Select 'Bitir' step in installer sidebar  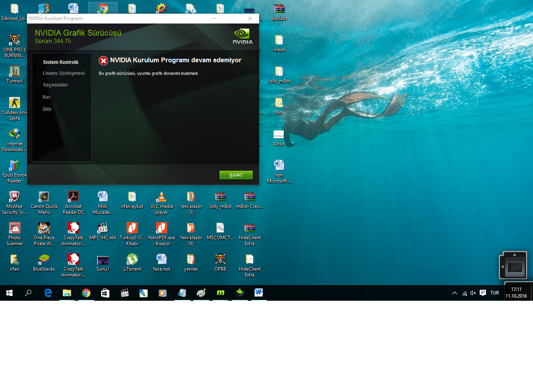click(x=47, y=109)
